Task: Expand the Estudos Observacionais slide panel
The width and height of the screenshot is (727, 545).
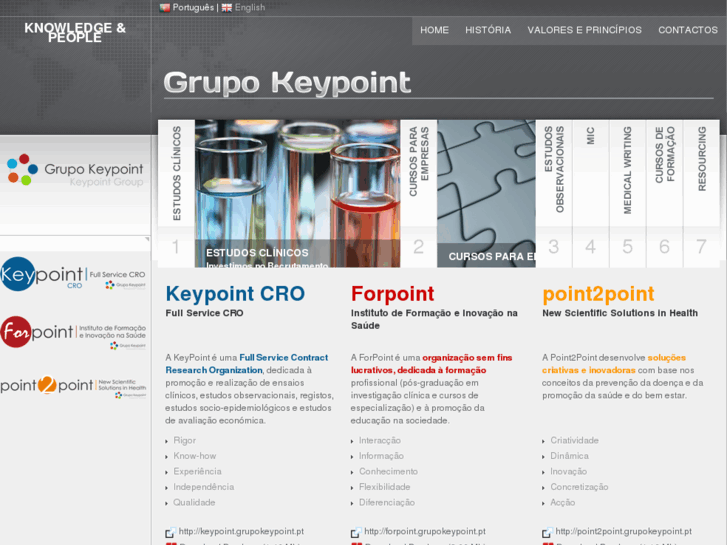Action: tap(554, 193)
